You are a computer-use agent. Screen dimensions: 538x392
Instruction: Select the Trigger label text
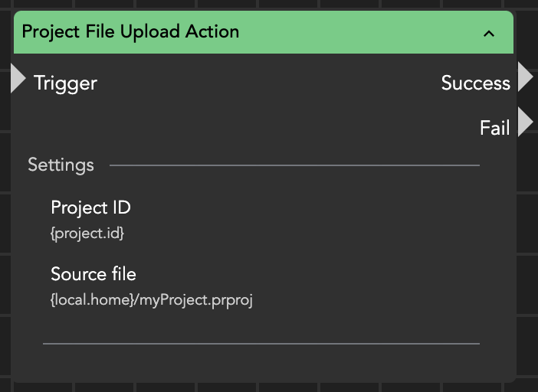[x=65, y=83]
